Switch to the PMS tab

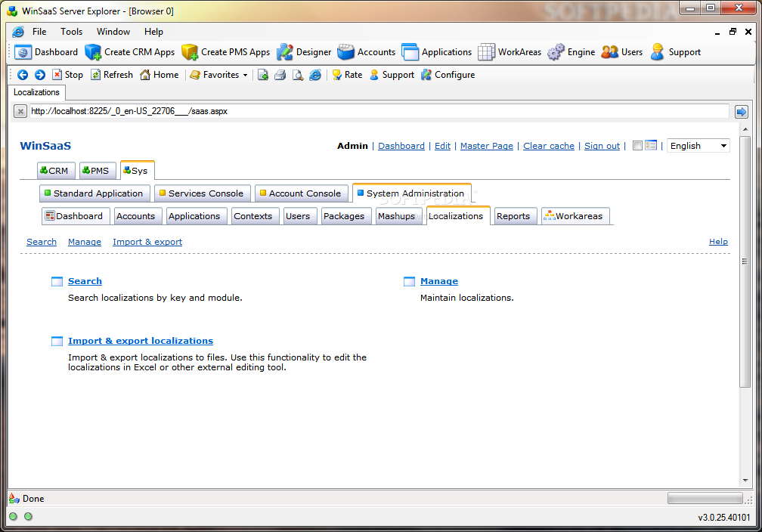pos(98,171)
